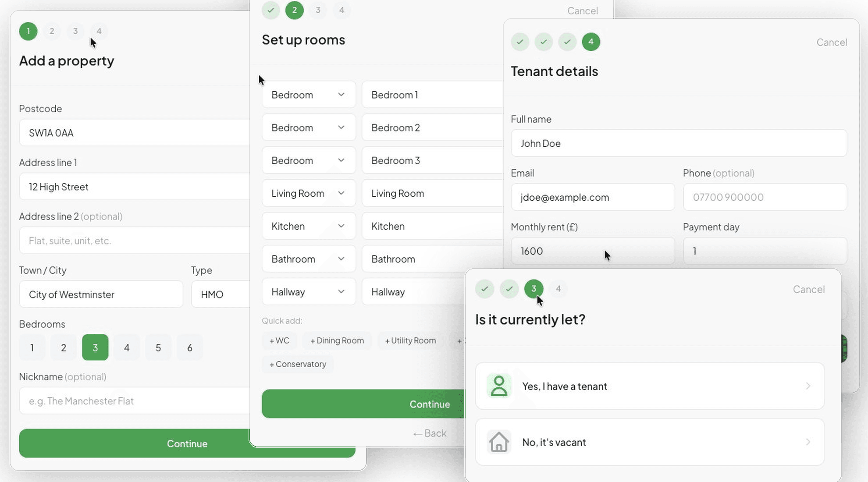Click second checkmark step in 'Is it currently let?' window
The width and height of the screenshot is (868, 482).
coord(509,289)
